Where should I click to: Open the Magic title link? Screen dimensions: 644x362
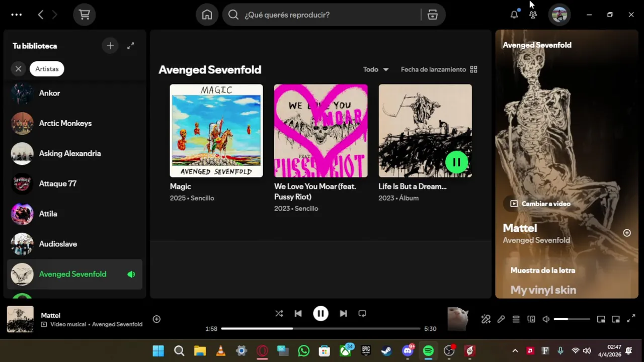181,187
